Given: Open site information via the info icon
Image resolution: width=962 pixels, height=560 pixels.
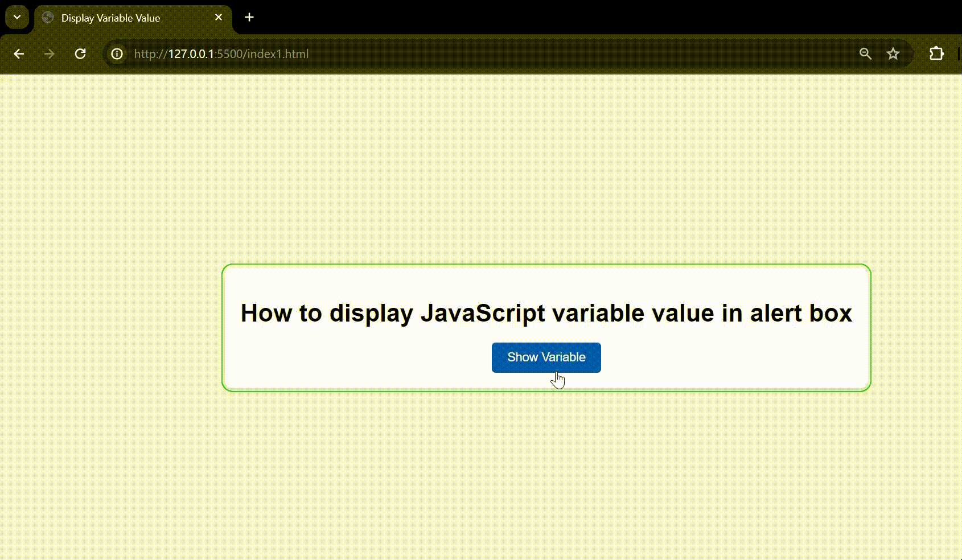Looking at the screenshot, I should pyautogui.click(x=117, y=53).
